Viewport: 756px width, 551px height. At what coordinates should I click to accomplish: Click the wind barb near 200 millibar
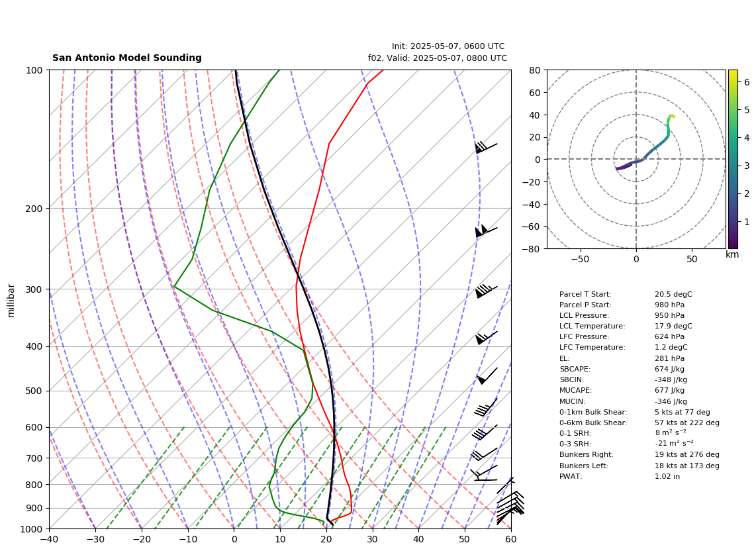click(485, 231)
